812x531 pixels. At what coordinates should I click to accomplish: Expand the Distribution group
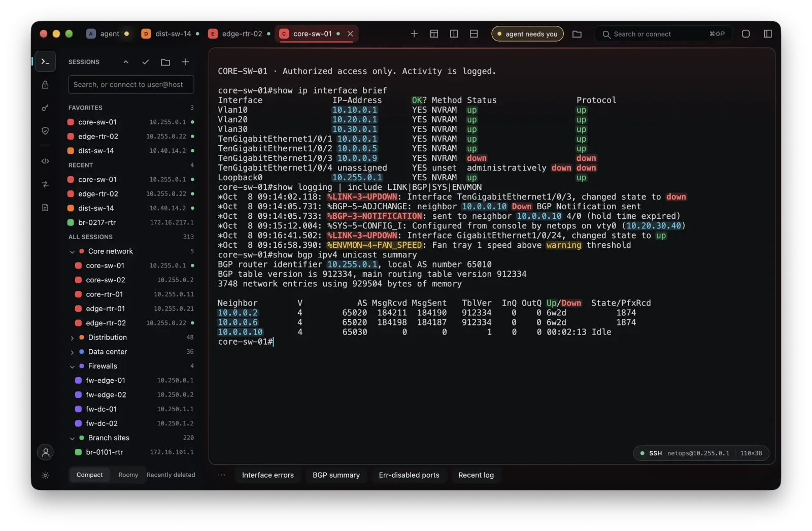click(72, 338)
